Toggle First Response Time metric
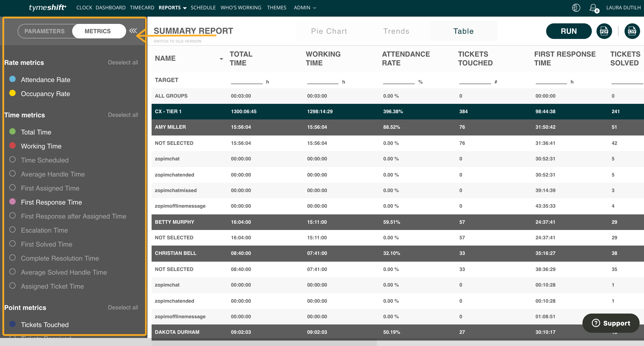The width and height of the screenshot is (644, 346). pyautogui.click(x=45, y=202)
